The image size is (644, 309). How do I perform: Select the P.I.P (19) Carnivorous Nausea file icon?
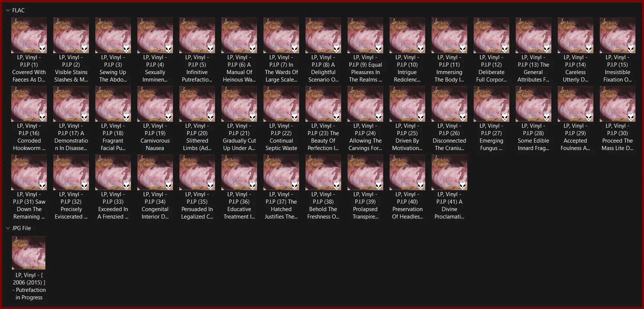pos(155,104)
